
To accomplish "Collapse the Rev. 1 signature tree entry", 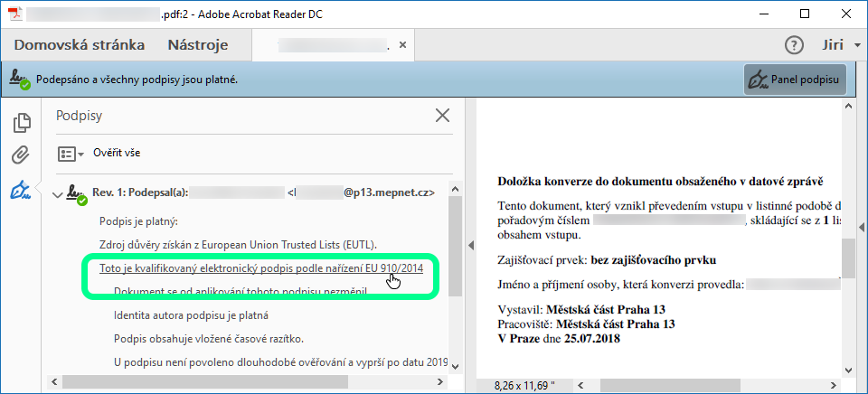I will click(56, 194).
